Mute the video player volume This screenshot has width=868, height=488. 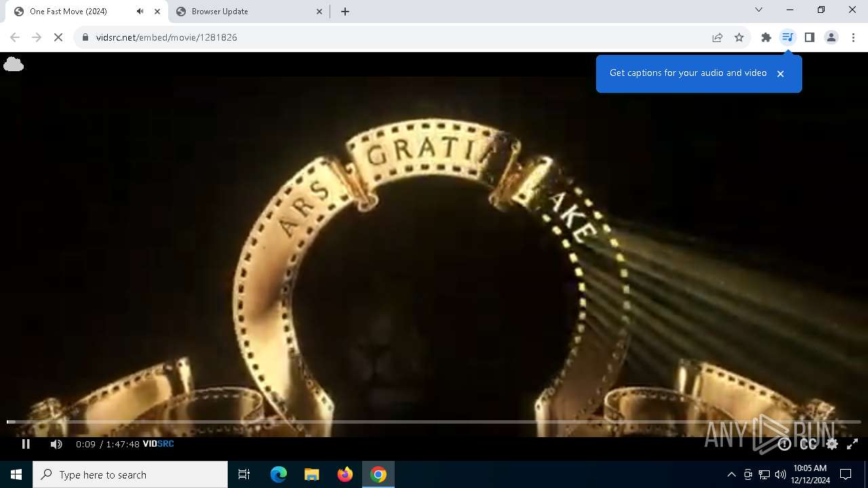(56, 444)
